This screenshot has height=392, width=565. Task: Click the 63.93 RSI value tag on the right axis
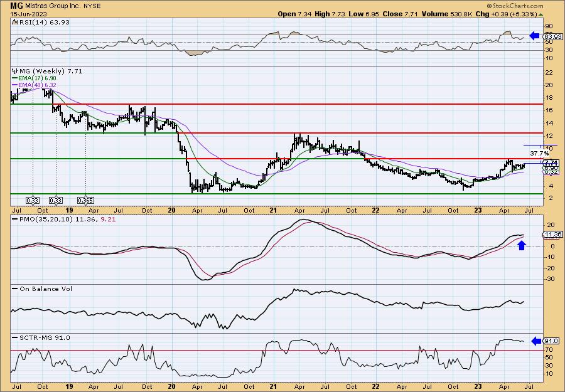point(553,37)
